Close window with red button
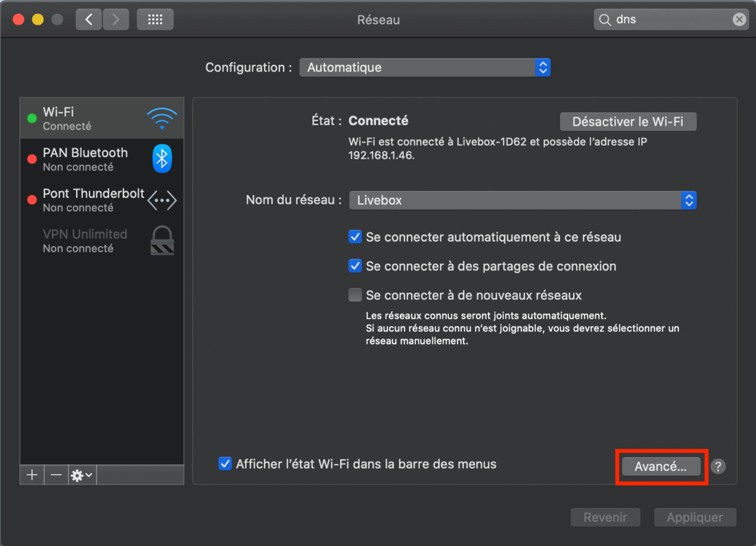Viewport: 756px width, 546px height. [18, 19]
